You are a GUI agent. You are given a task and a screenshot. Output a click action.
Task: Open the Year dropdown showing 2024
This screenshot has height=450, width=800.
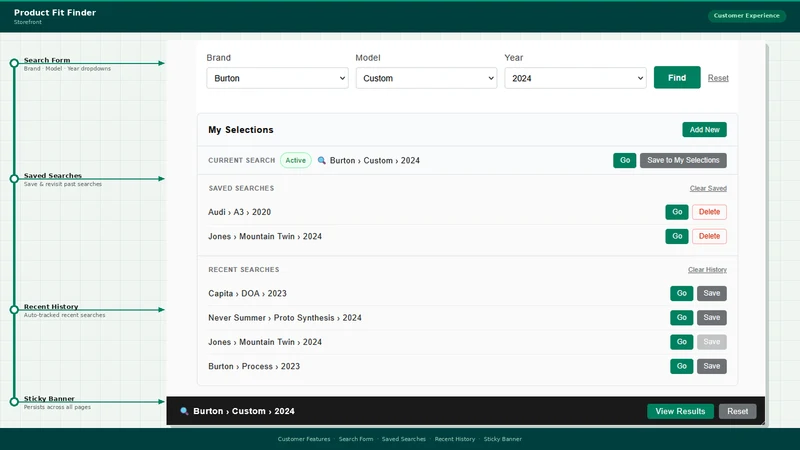pos(575,78)
